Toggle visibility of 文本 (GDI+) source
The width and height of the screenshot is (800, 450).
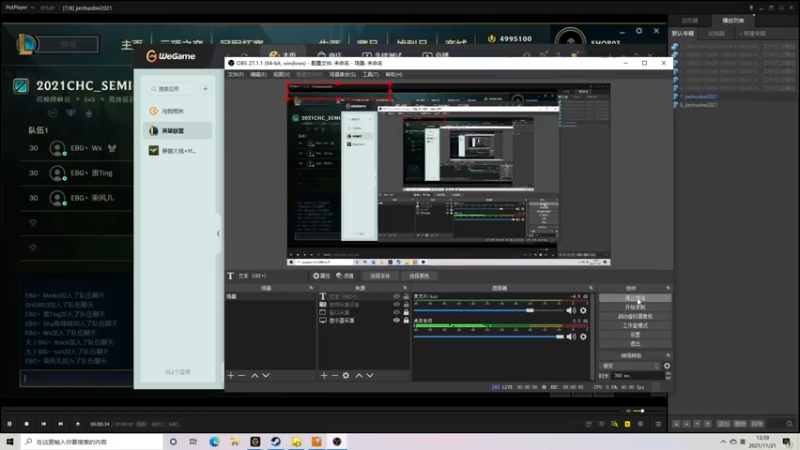tap(396, 296)
